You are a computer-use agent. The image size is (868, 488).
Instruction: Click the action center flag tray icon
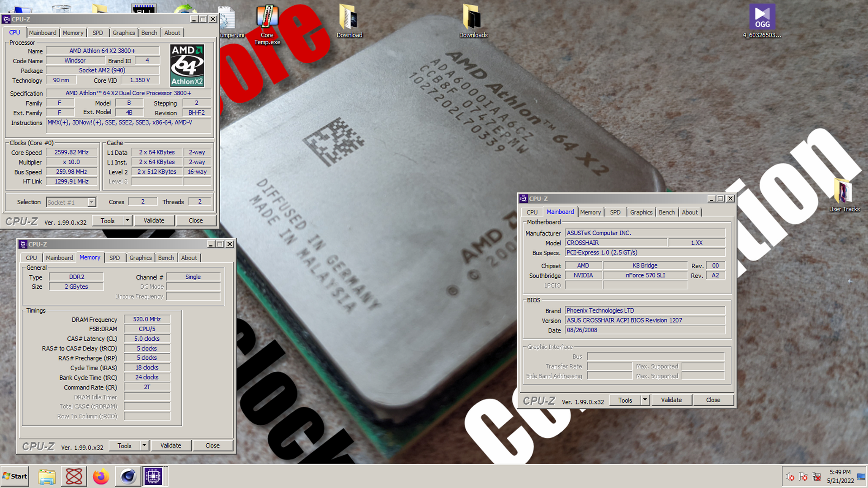click(x=803, y=477)
